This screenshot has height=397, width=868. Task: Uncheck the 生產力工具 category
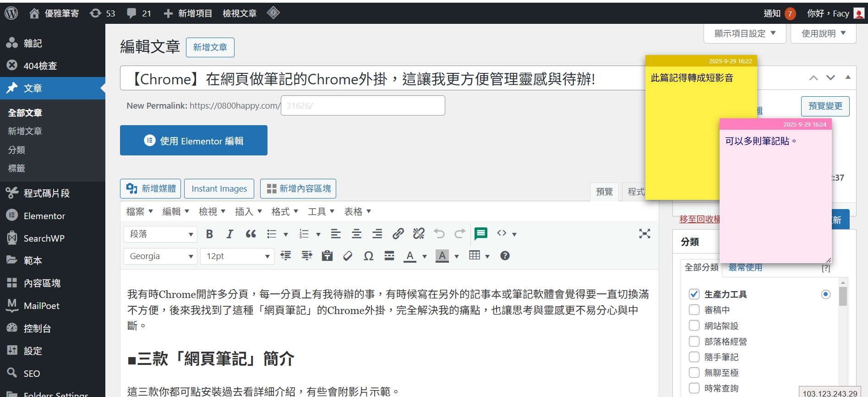pos(694,294)
